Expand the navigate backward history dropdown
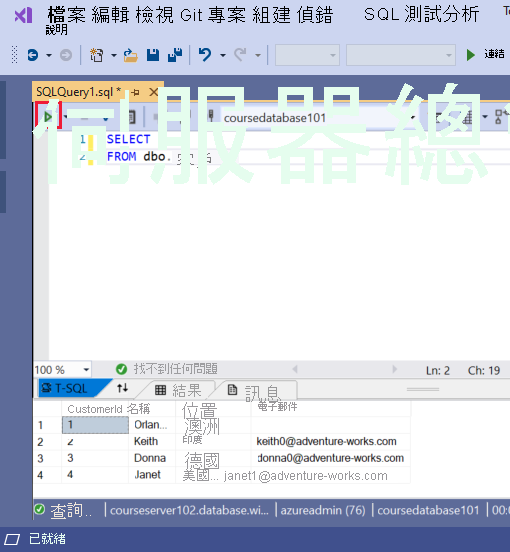 tap(49, 55)
